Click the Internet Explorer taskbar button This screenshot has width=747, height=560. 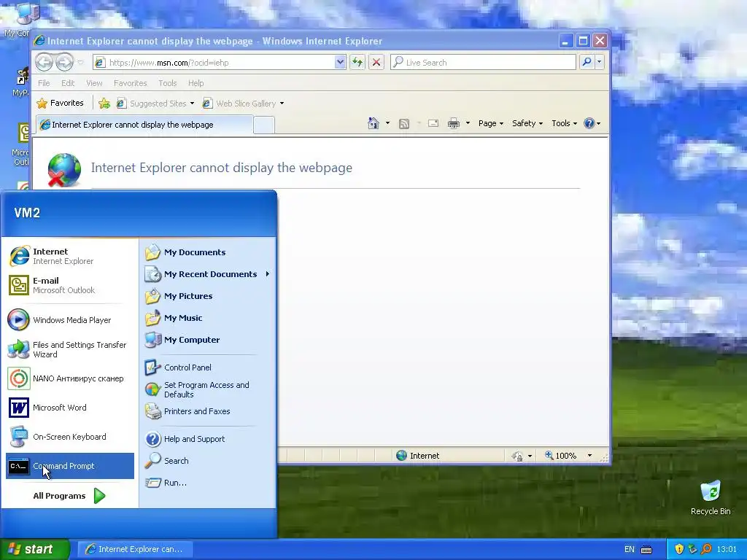(135, 549)
